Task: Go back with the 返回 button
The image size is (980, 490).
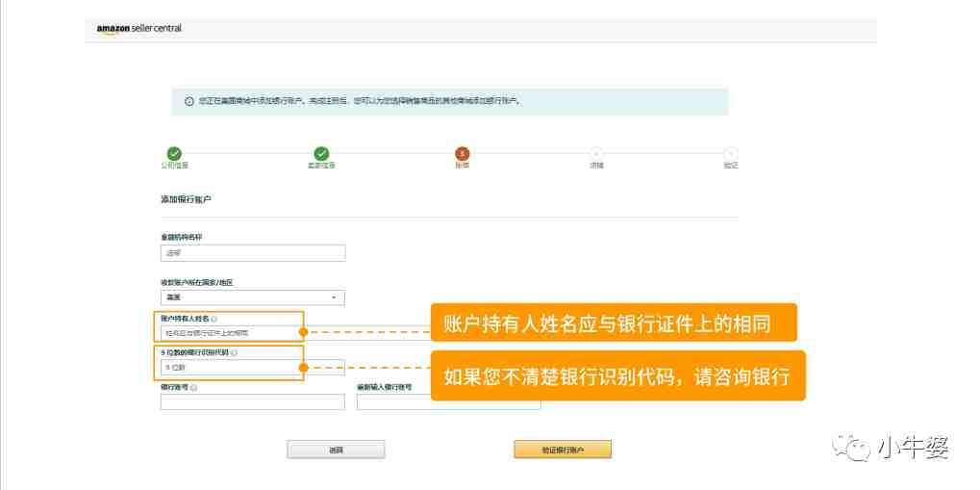Action: coord(336,450)
